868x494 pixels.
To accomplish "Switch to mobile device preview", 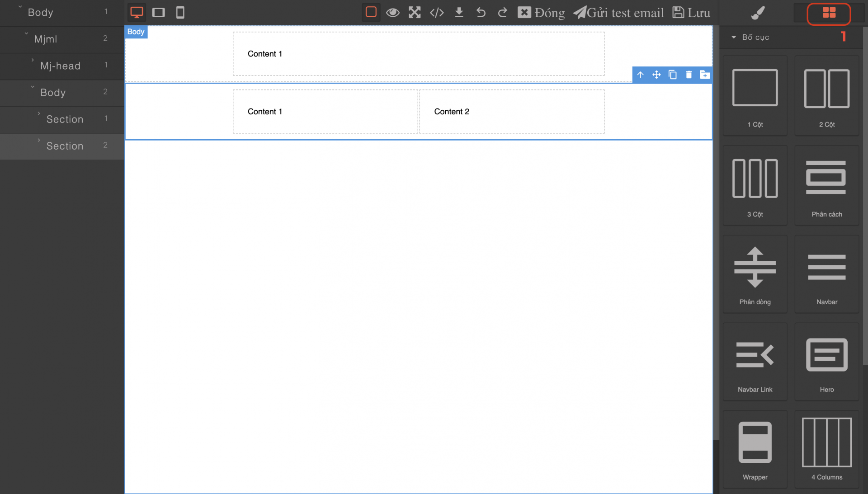I will 180,12.
